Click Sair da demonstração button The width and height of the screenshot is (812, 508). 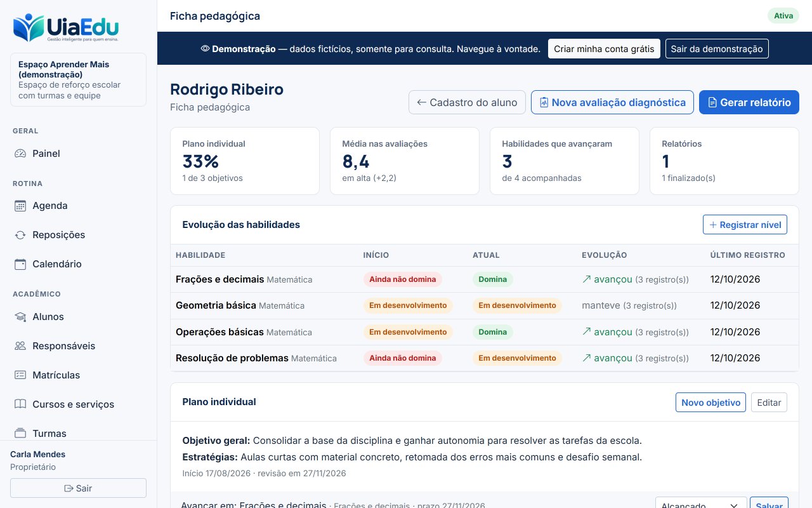(x=717, y=49)
